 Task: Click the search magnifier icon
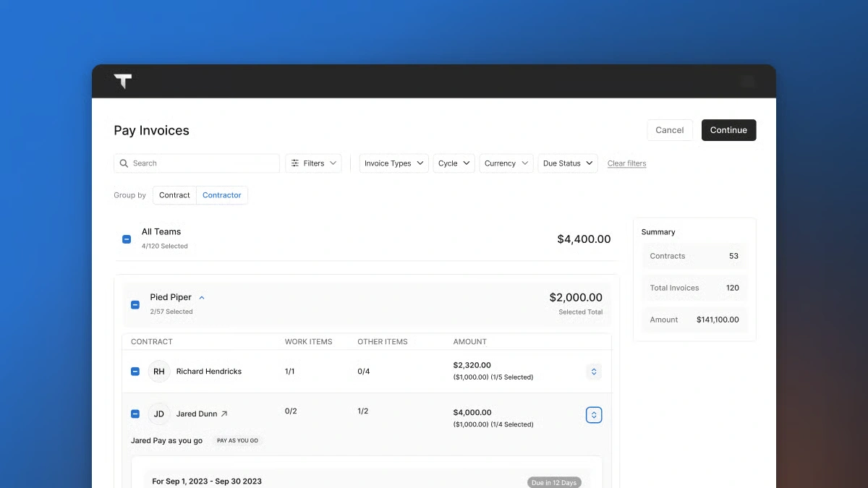point(124,163)
